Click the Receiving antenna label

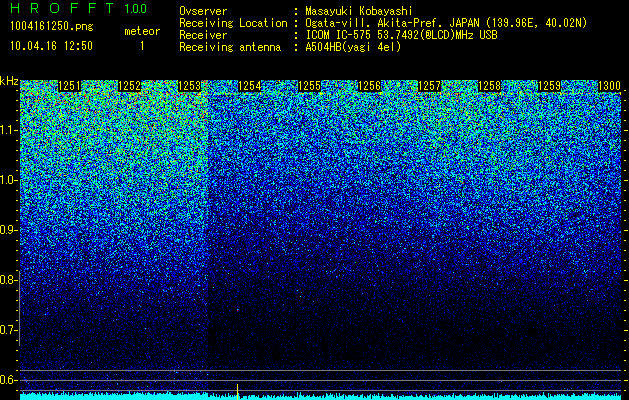pos(230,47)
